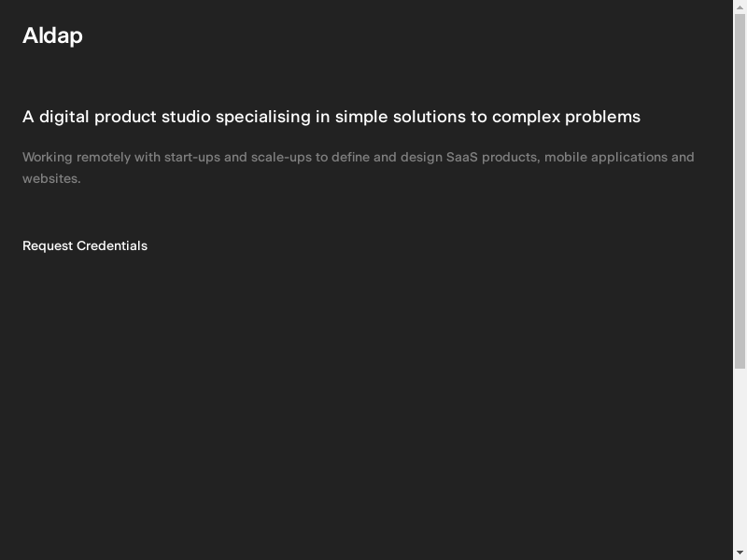Click the word 'design' in the description
The height and width of the screenshot is (560, 747).
point(421,157)
